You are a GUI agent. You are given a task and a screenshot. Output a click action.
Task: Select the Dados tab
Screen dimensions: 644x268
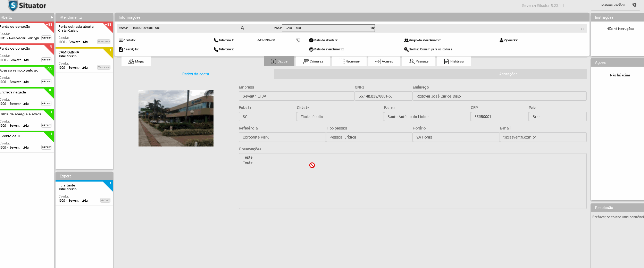coord(279,61)
